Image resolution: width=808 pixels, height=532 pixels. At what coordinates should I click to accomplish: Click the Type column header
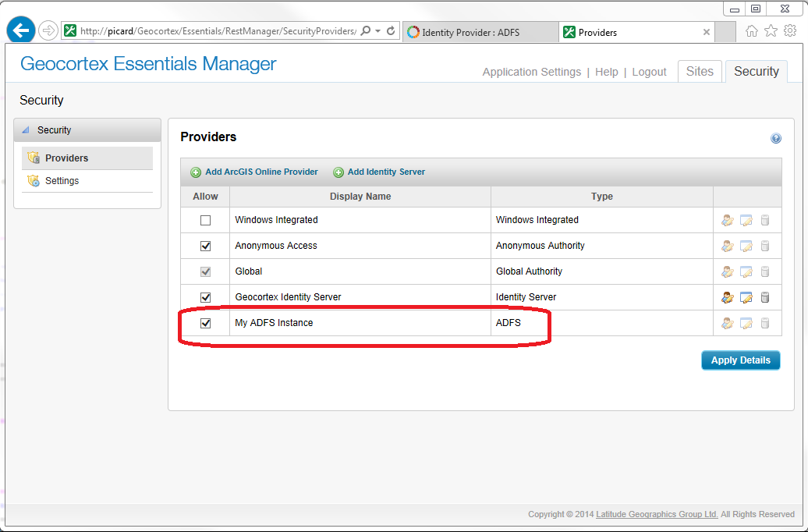pyautogui.click(x=602, y=197)
